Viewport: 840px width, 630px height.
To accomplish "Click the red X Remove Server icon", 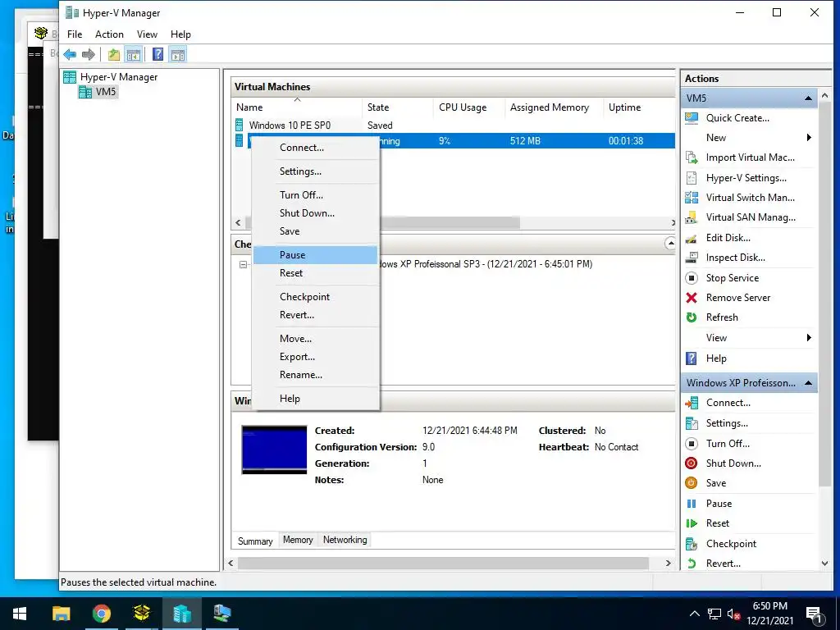I will (692, 298).
